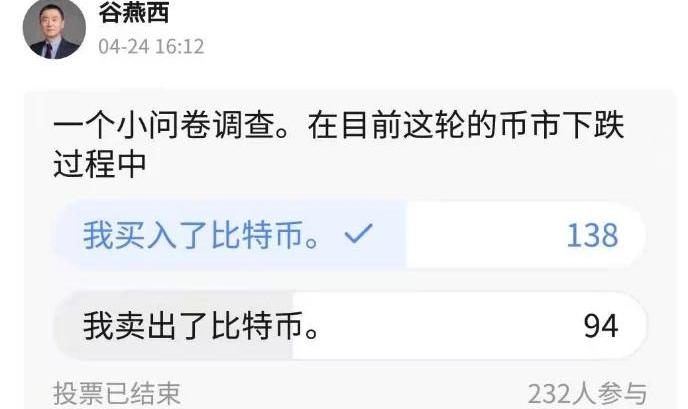Click the blue checkmark on the voted option
The width and height of the screenshot is (688, 409).
[x=358, y=233]
